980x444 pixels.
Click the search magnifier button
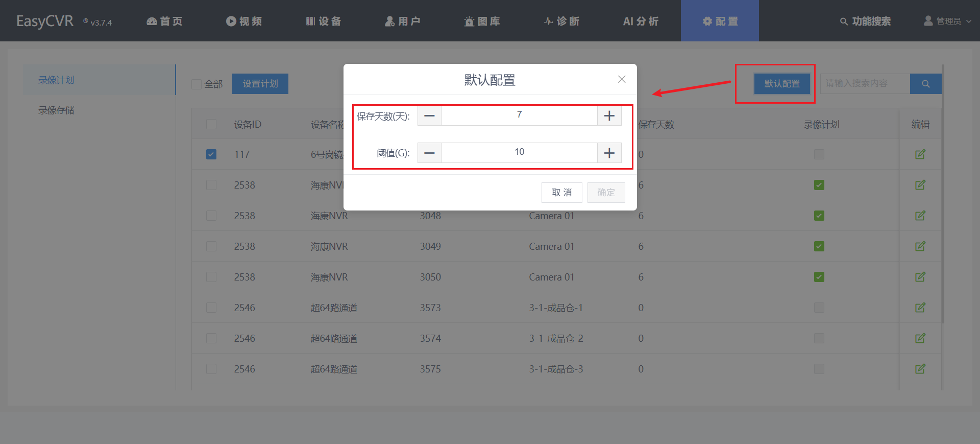(925, 84)
